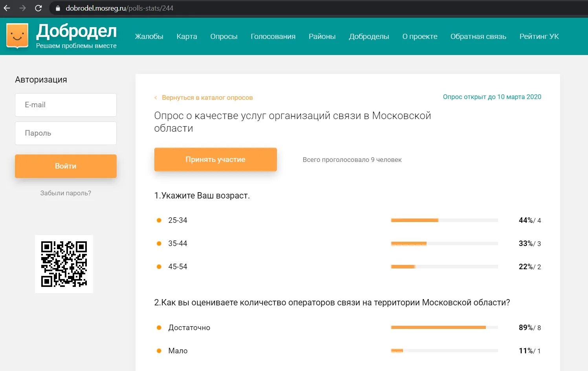The image size is (588, 371).
Task: Open the Карта menu item
Action: [x=187, y=37]
